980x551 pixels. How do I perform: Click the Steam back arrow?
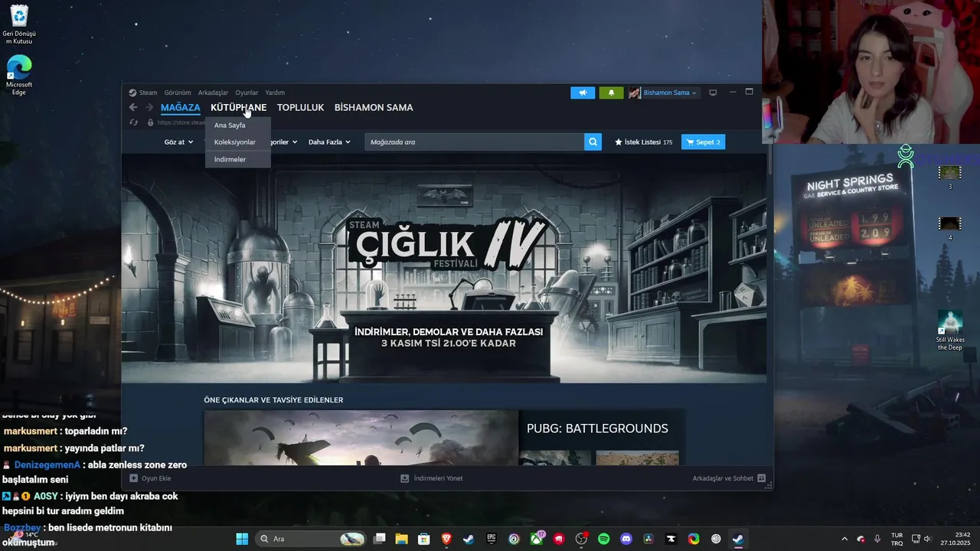[133, 108]
